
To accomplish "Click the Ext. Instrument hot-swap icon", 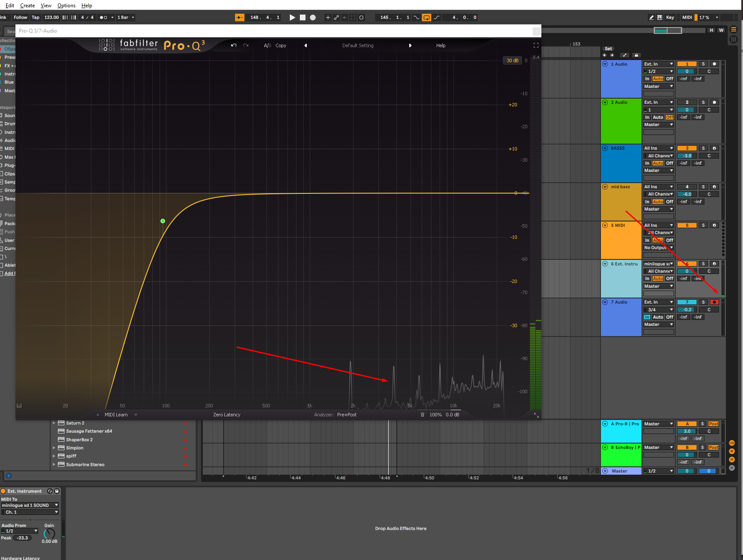I will coord(50,491).
